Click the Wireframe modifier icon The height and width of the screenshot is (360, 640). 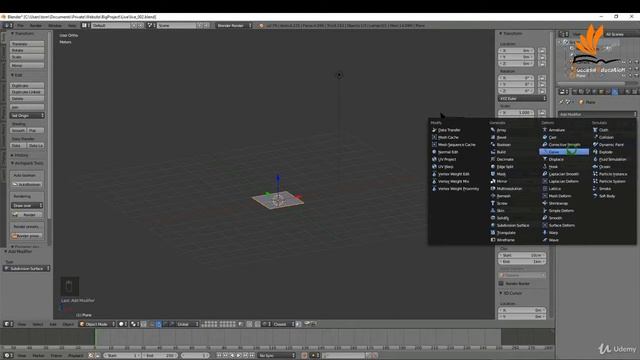click(493, 240)
